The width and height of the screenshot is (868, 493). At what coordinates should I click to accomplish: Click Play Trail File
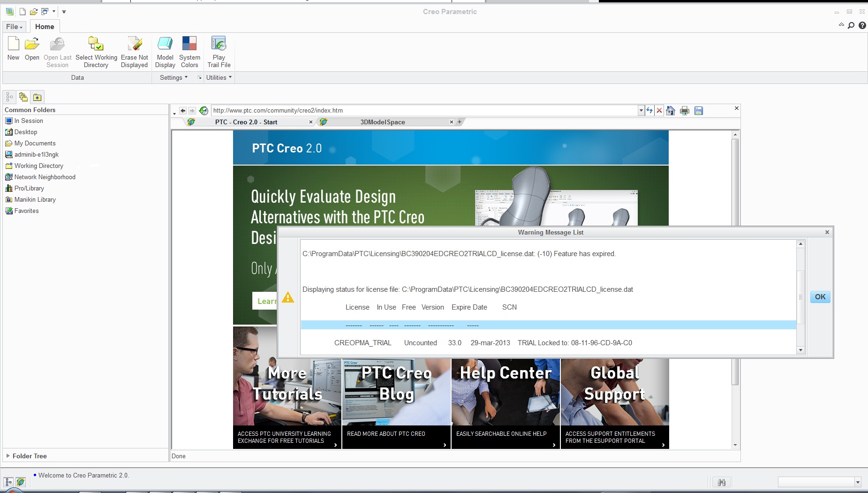[x=219, y=52]
